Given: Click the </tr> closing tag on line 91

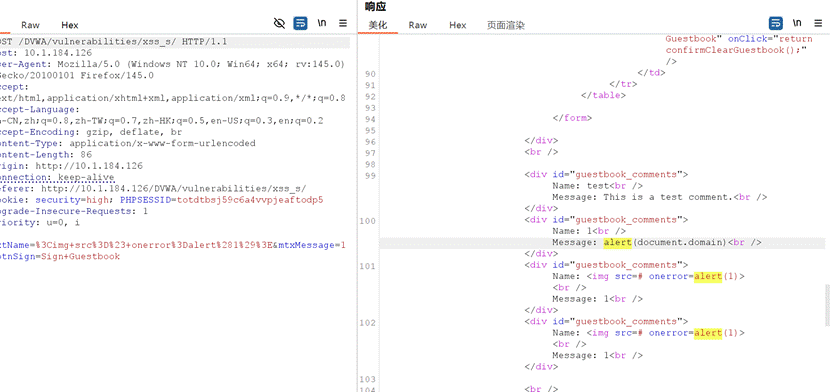Looking at the screenshot, I should [623, 84].
